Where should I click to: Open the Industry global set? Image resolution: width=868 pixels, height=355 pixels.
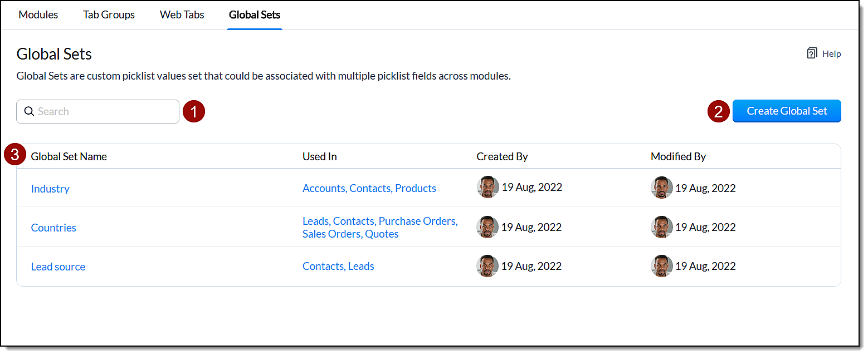[50, 189]
